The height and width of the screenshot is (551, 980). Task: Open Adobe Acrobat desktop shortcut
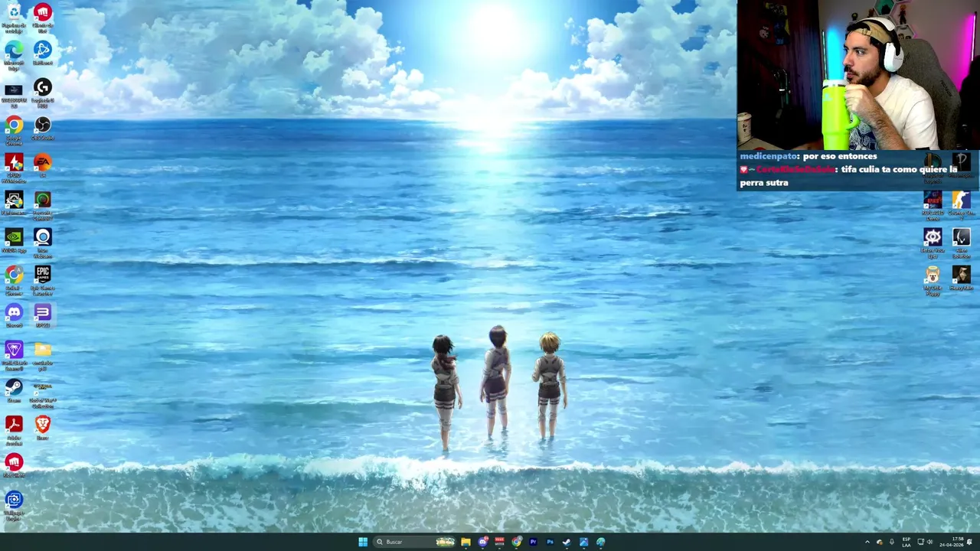(14, 429)
